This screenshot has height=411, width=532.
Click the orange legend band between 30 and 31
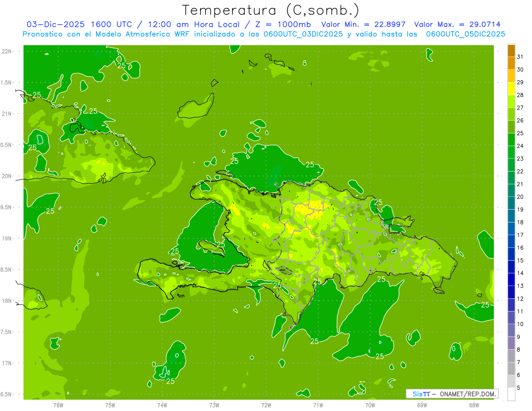[511, 63]
